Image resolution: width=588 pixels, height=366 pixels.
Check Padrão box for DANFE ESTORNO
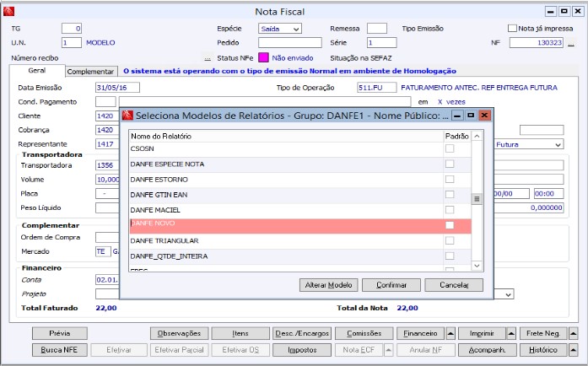(x=450, y=180)
